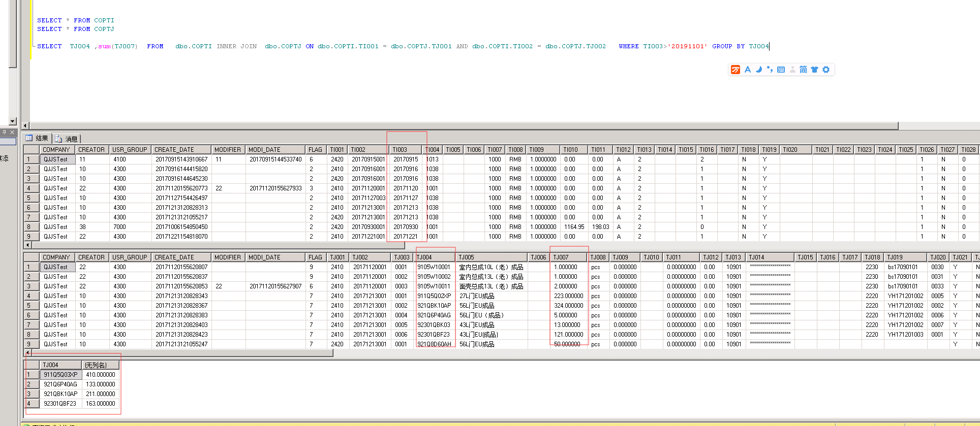This screenshot has height=426, width=980.
Task: Click TJ019 cell YH171201003
Action: click(x=905, y=334)
